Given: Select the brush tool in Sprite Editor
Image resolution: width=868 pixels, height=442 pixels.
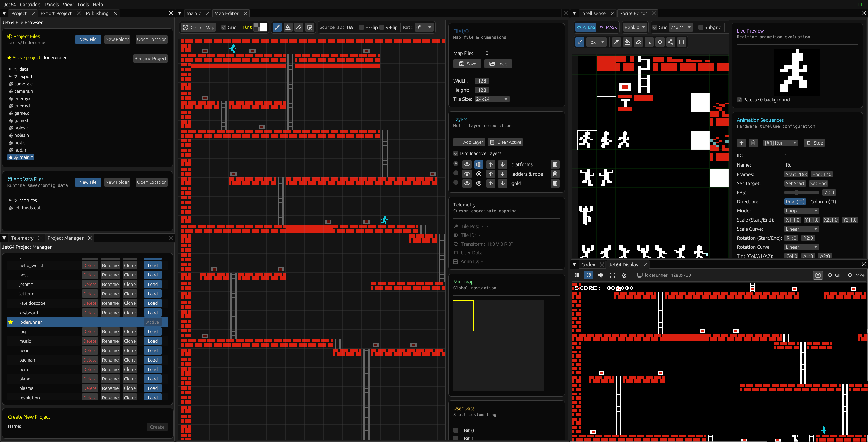Looking at the screenshot, I should click(580, 42).
